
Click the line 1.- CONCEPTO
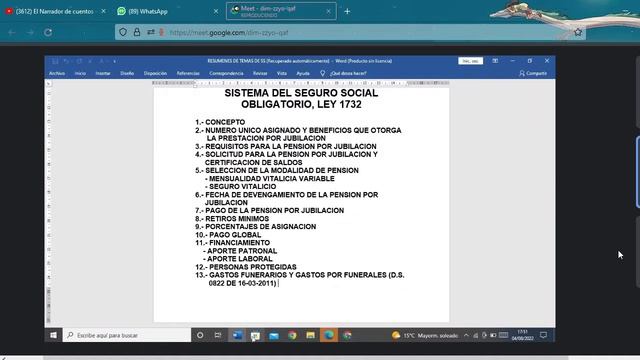pos(220,122)
